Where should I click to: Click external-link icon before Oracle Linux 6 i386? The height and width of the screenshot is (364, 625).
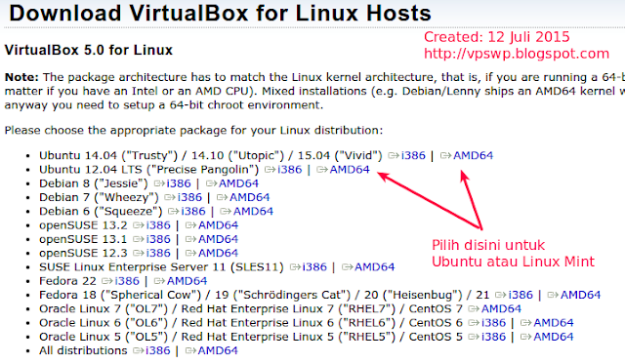[x=474, y=323]
